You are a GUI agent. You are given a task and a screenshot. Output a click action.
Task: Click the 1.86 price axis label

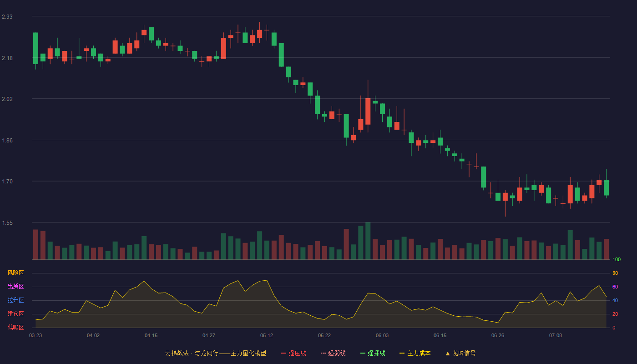tap(7, 141)
